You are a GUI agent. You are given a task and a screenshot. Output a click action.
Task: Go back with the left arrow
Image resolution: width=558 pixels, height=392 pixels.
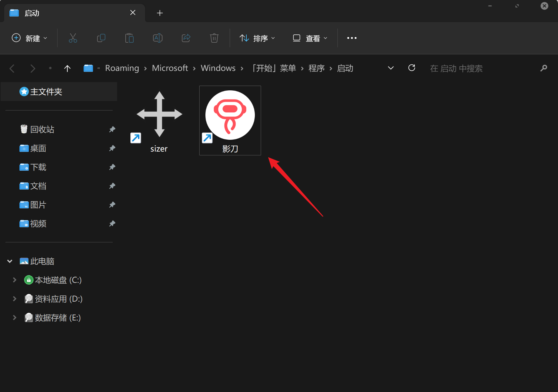(x=12, y=69)
